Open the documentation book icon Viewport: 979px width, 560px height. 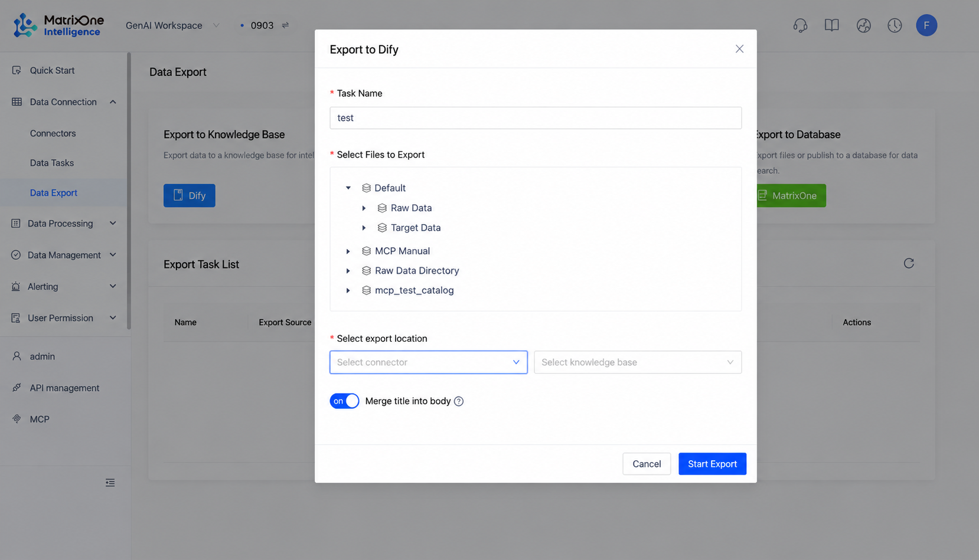[x=831, y=25]
